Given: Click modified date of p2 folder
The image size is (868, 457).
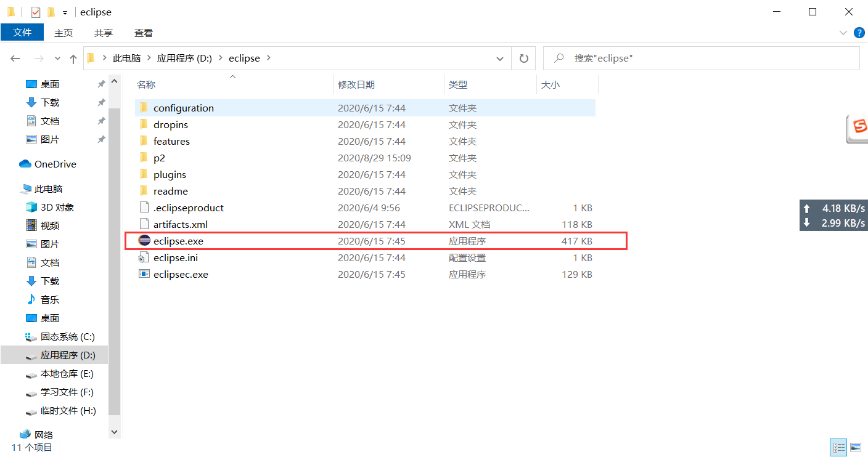Looking at the screenshot, I should tap(374, 158).
